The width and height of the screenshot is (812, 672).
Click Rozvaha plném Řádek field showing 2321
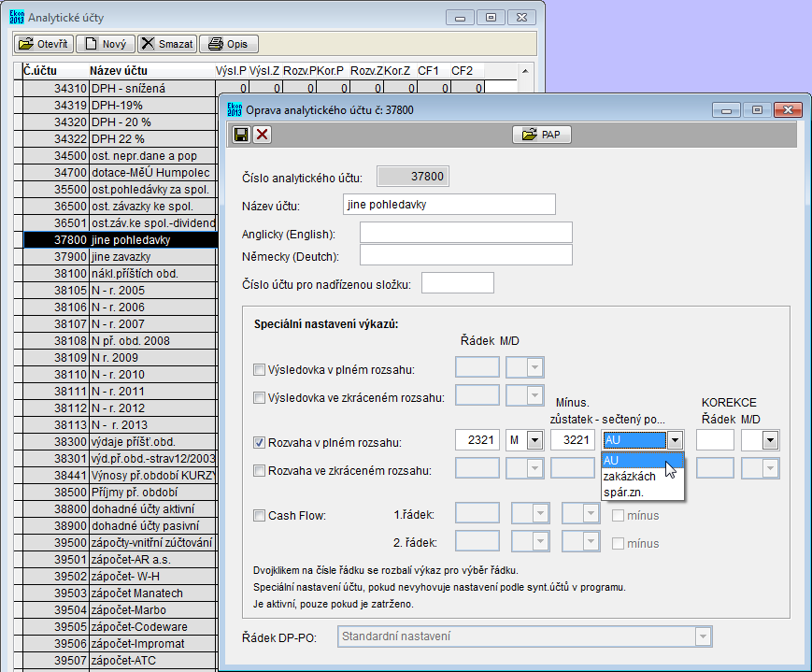(x=477, y=440)
